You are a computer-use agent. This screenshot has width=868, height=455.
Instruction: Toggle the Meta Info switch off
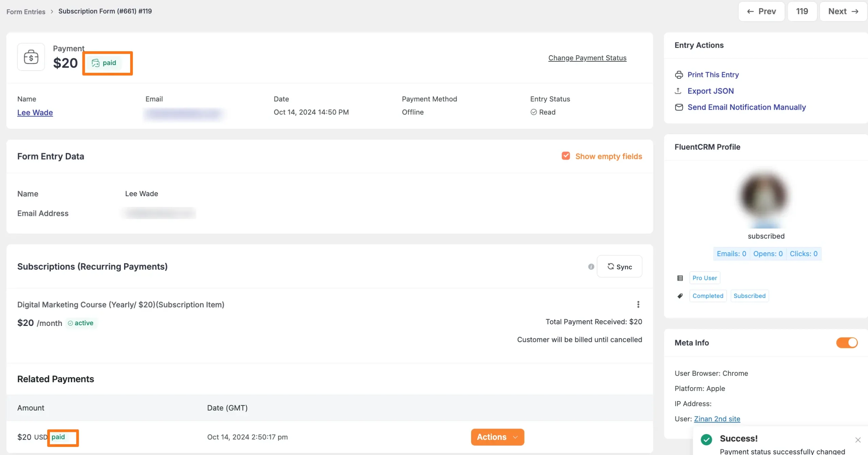point(847,343)
